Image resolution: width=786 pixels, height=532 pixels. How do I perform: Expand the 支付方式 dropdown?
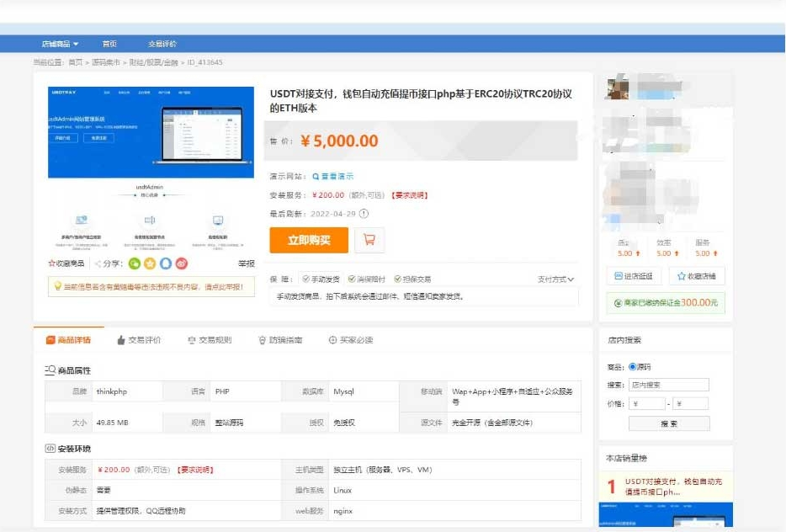(555, 279)
